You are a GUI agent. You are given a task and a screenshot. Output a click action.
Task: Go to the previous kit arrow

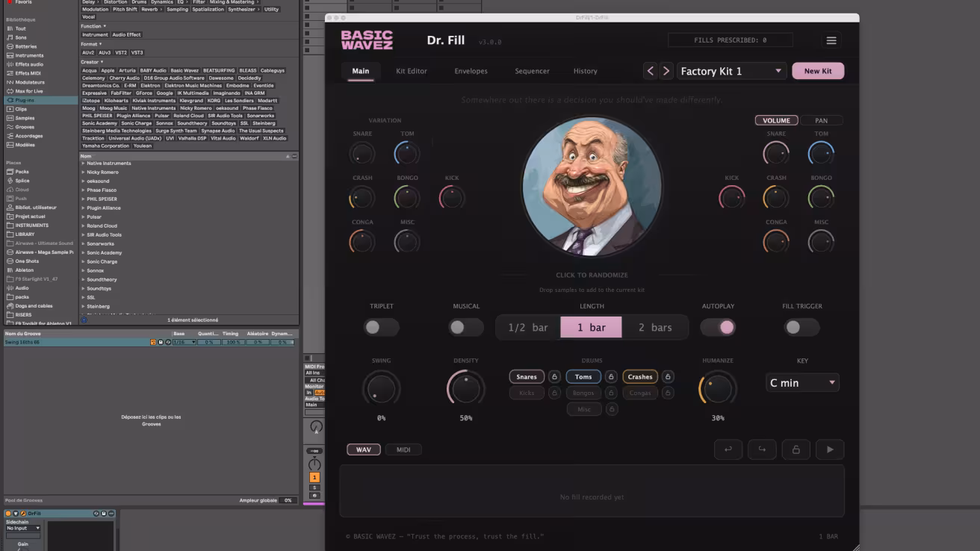click(651, 71)
